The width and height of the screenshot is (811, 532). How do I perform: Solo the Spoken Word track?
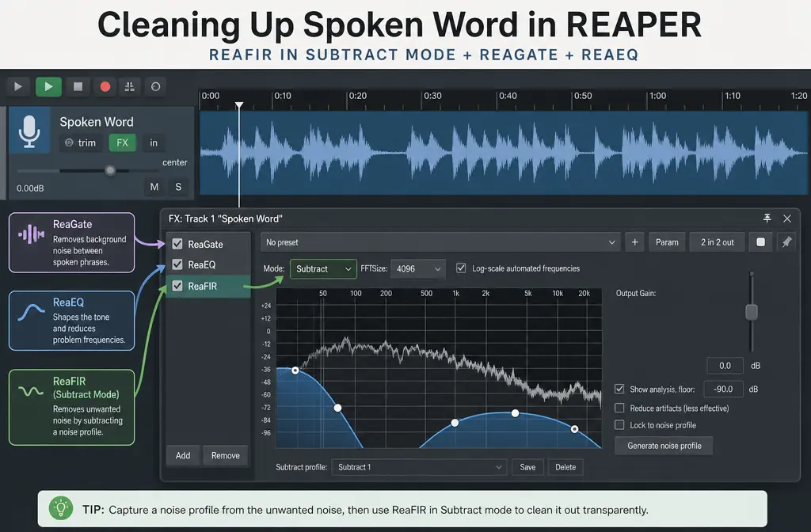[178, 187]
